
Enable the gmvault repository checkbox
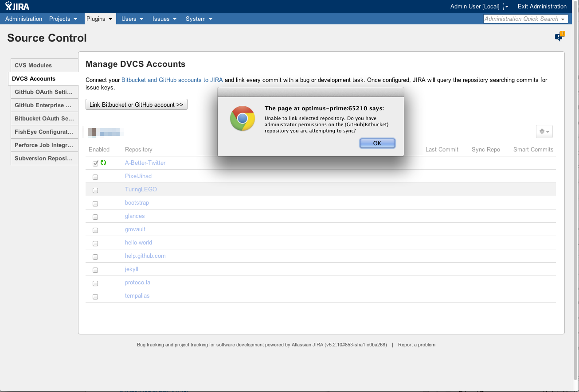[x=95, y=230]
